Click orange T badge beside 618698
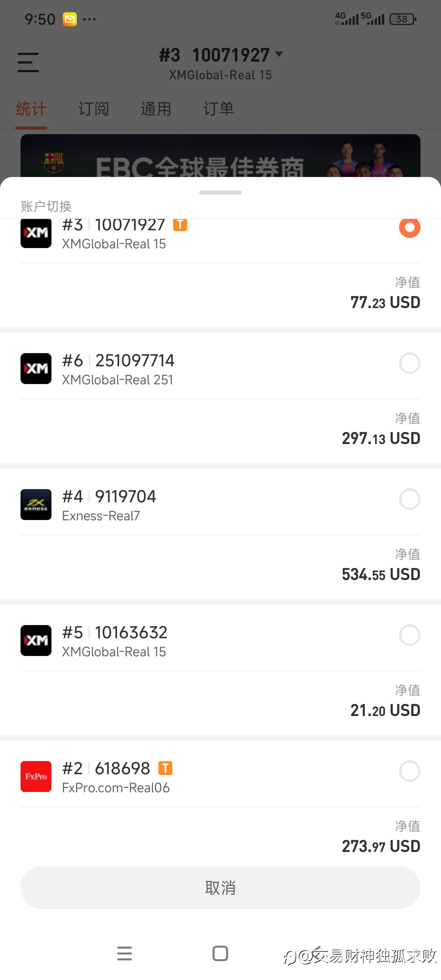441x980 pixels. (x=165, y=768)
